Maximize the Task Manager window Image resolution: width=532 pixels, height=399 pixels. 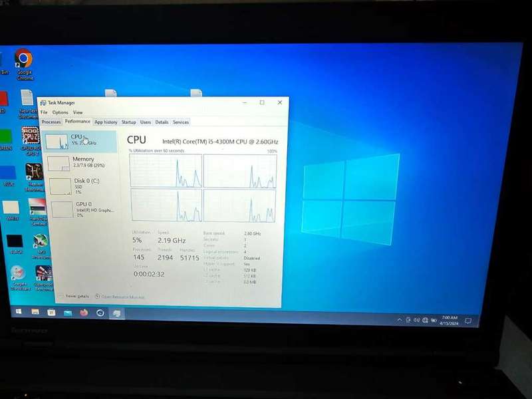(x=262, y=102)
